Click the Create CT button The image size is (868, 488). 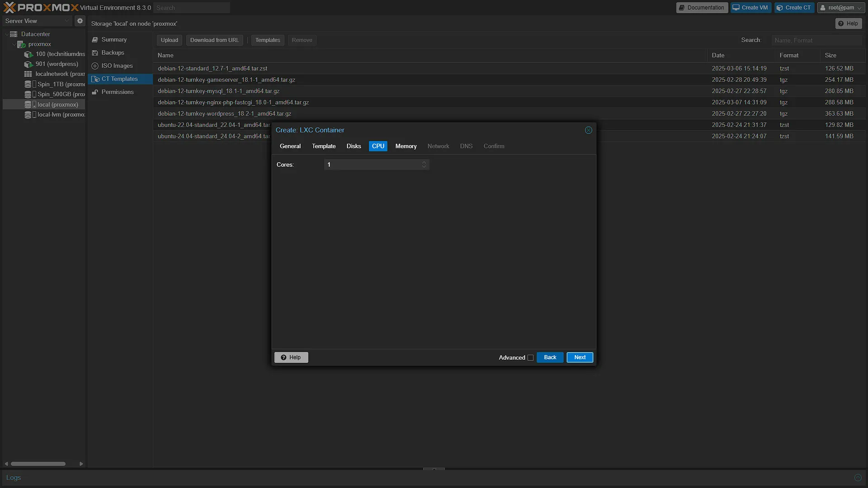[x=794, y=8]
